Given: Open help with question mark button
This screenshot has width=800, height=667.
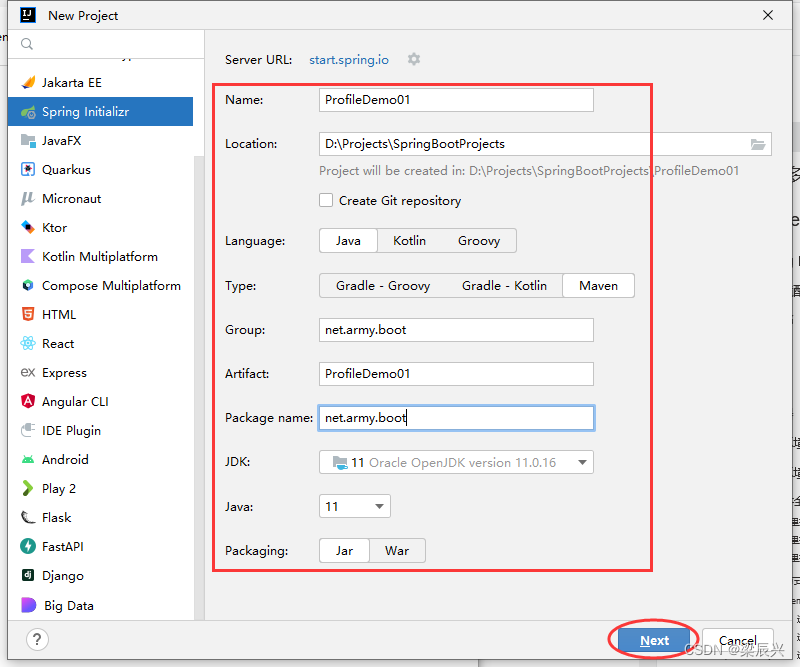Looking at the screenshot, I should [x=37, y=639].
